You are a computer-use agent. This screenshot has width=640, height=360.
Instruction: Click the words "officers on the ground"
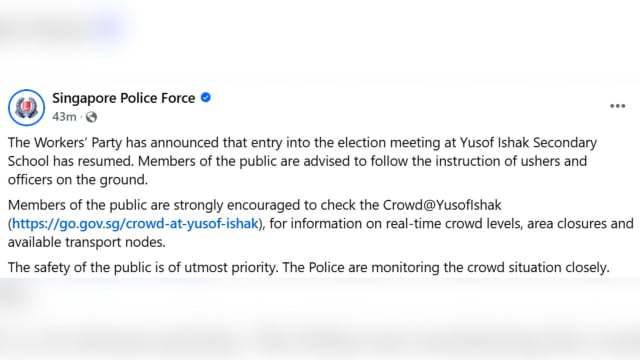click(78, 180)
